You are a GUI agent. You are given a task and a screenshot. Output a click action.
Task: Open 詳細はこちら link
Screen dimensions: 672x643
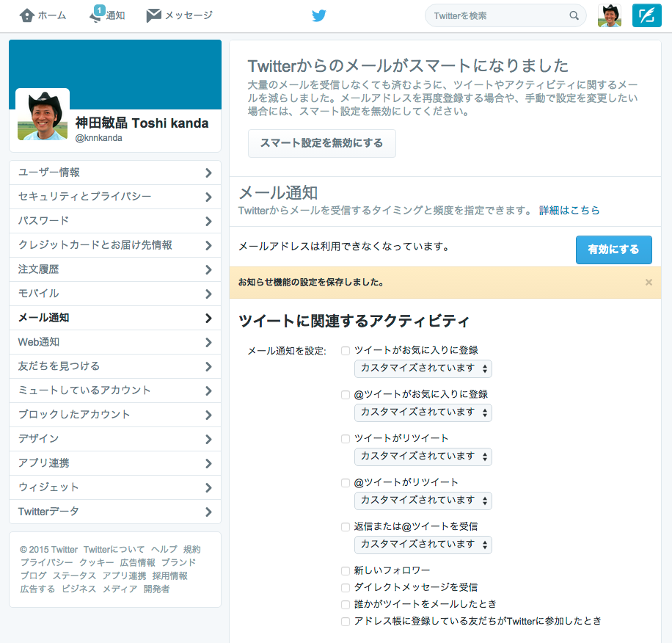pyautogui.click(x=569, y=211)
